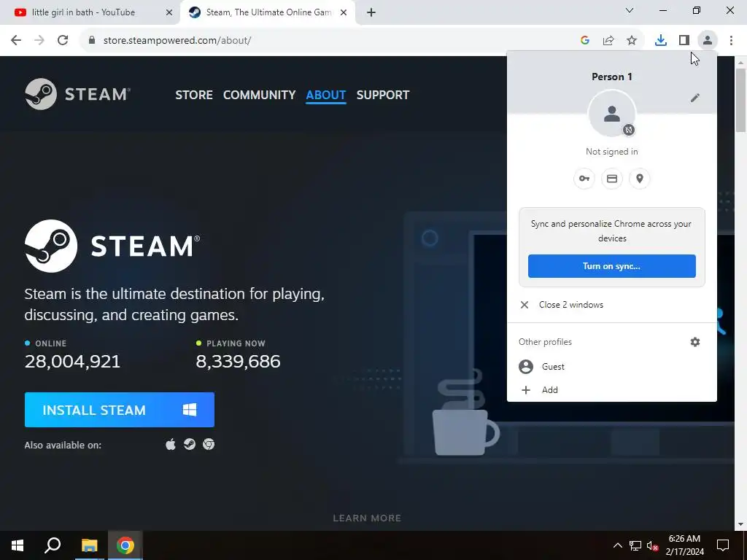Image resolution: width=747 pixels, height=560 pixels.
Task: Click the playing now count 8,339,686
Action: point(239,362)
